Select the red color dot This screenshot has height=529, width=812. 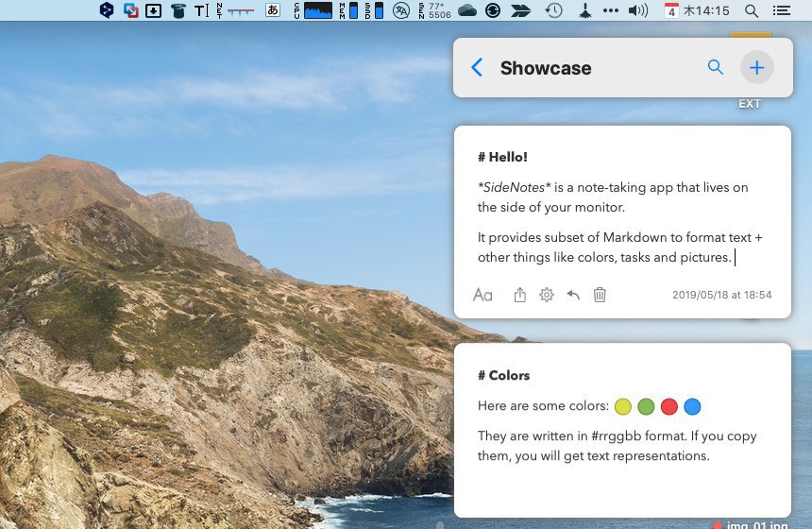point(669,407)
